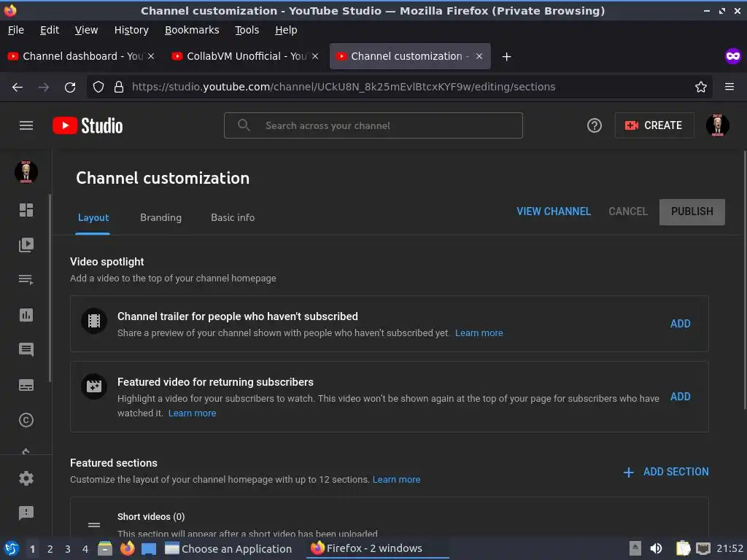Click the search magnifier icon in Studio
The width and height of the screenshot is (747, 560).
244,125
